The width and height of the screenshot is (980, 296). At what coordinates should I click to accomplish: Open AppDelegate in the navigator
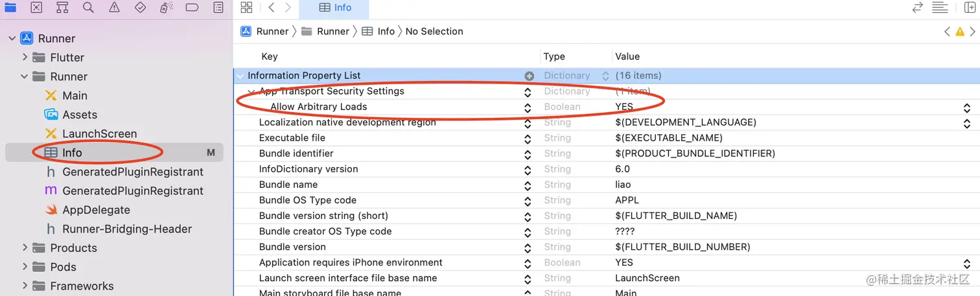[96, 210]
